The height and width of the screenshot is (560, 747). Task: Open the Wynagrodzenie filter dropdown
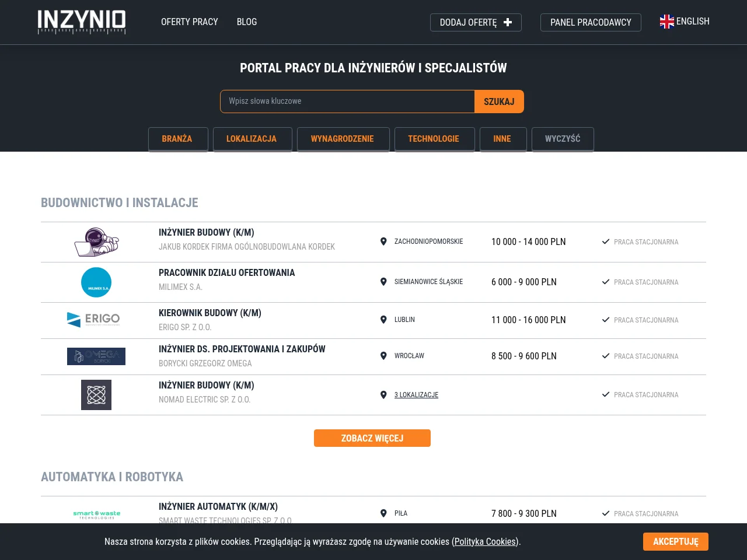[343, 139]
